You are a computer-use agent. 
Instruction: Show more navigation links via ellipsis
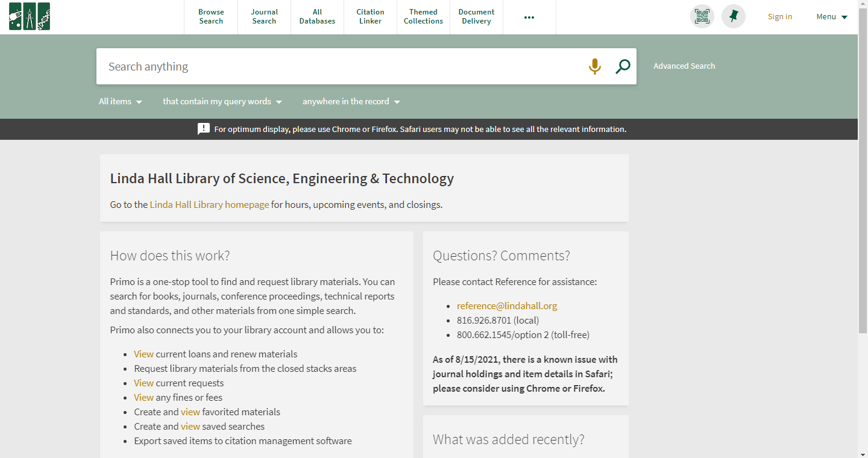click(529, 17)
